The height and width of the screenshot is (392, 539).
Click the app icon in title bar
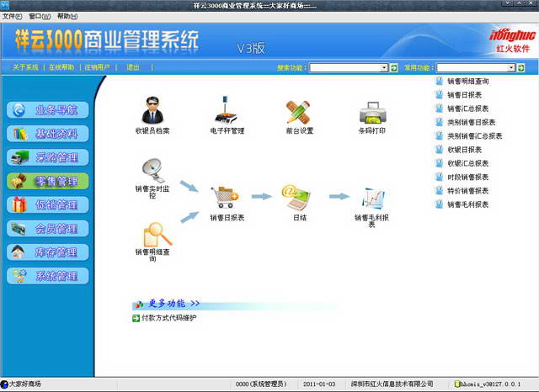5,5
